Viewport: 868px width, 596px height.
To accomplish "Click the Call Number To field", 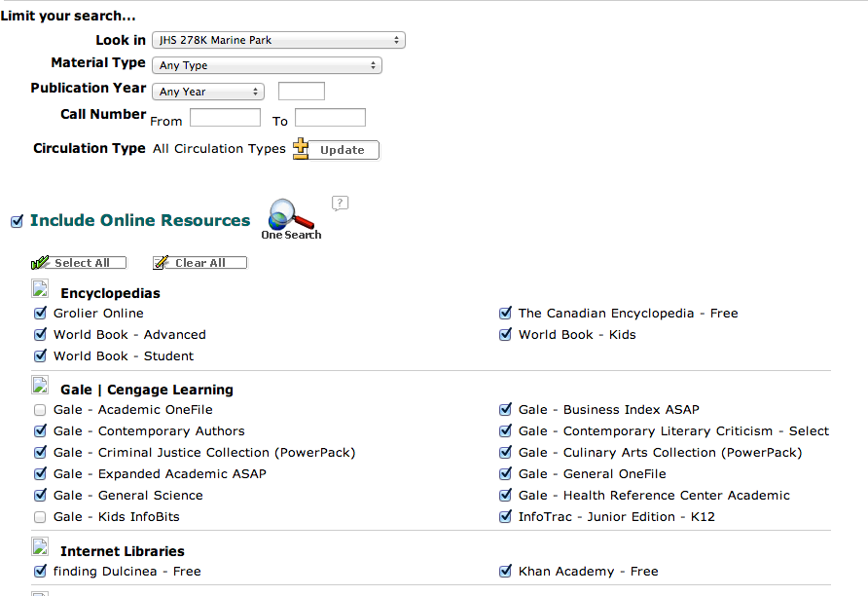I will (x=330, y=118).
